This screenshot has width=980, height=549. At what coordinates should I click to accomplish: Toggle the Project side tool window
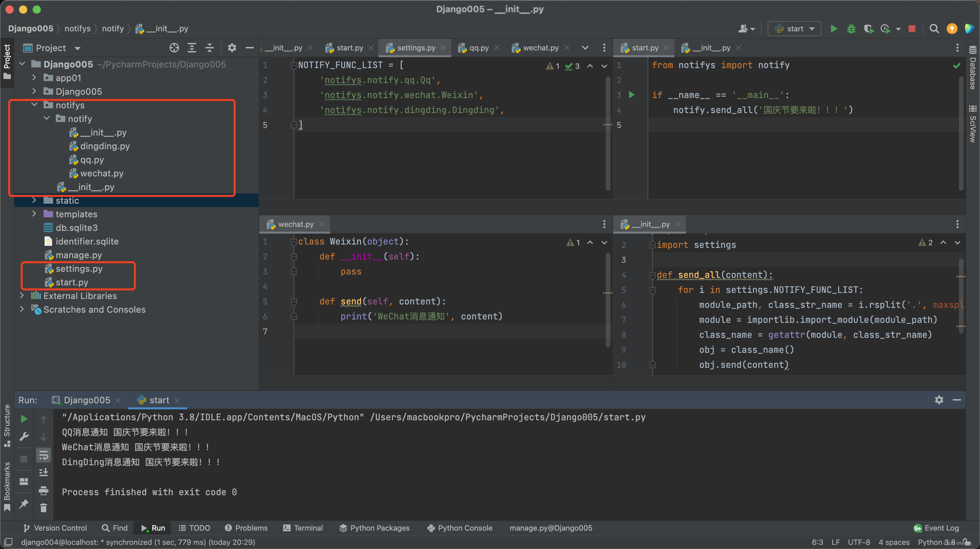point(7,62)
